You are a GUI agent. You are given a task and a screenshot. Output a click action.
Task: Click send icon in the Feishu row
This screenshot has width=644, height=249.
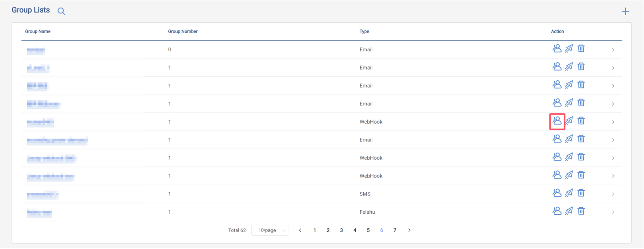coord(569,211)
